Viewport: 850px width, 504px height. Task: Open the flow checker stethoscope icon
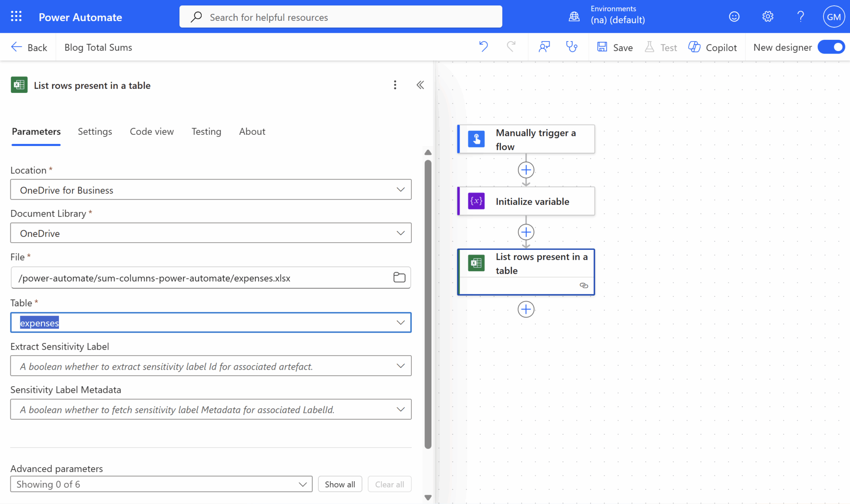pyautogui.click(x=572, y=47)
